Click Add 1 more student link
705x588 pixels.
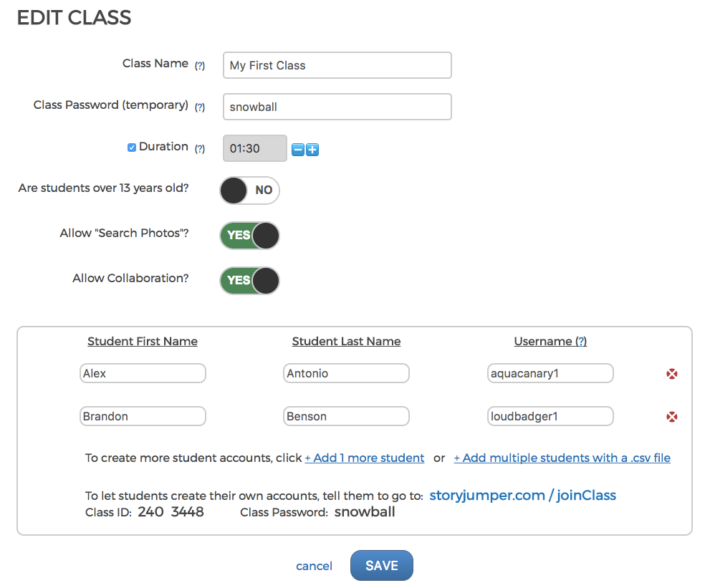pos(365,458)
